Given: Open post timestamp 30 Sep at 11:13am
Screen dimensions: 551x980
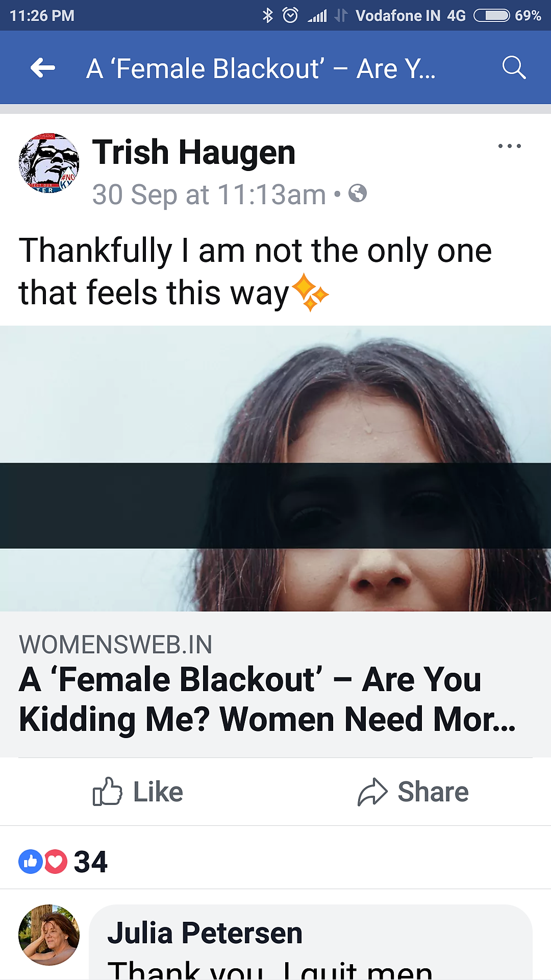Looking at the screenshot, I should pos(209,194).
